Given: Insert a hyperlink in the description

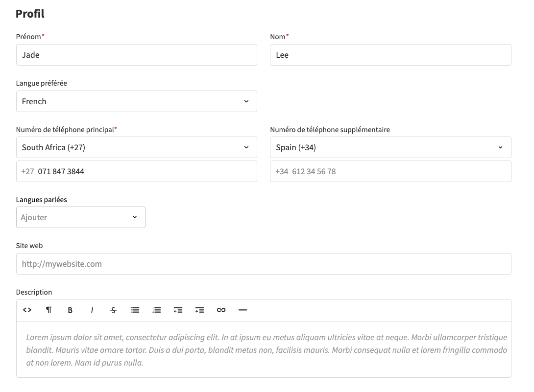Looking at the screenshot, I should click(x=221, y=310).
